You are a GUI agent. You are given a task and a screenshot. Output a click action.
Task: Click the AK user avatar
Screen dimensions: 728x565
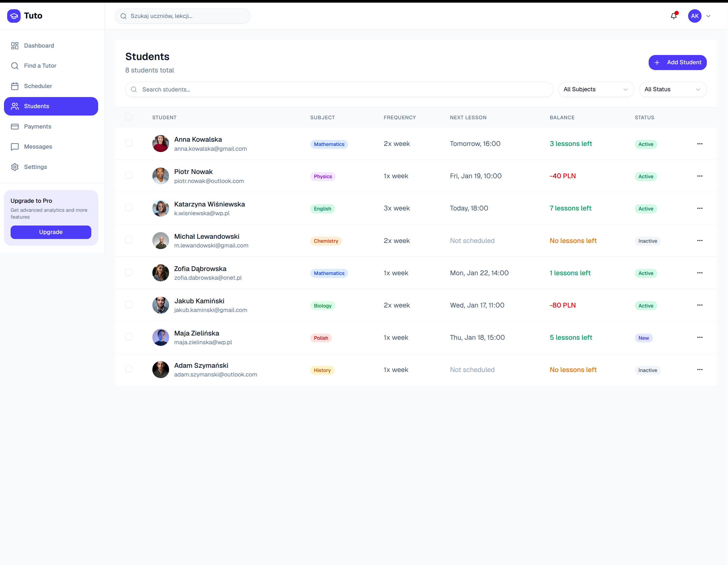695,16
